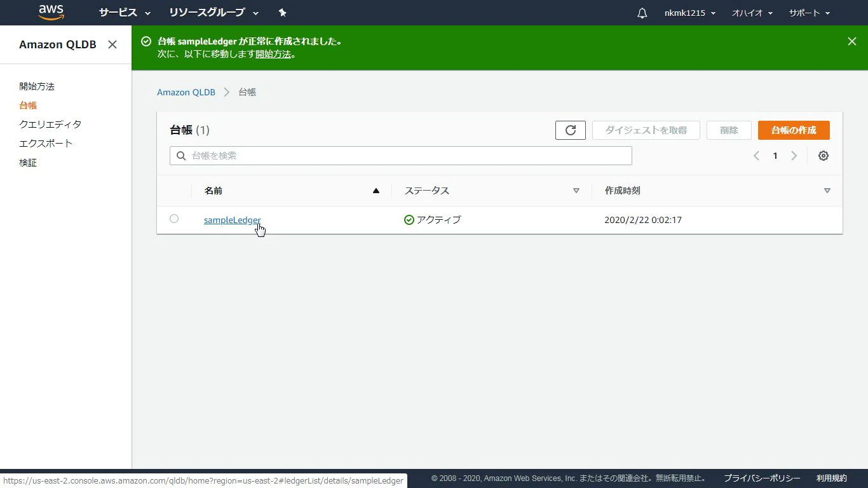Click the 台帳の作成 button
868x488 pixels.
point(794,130)
